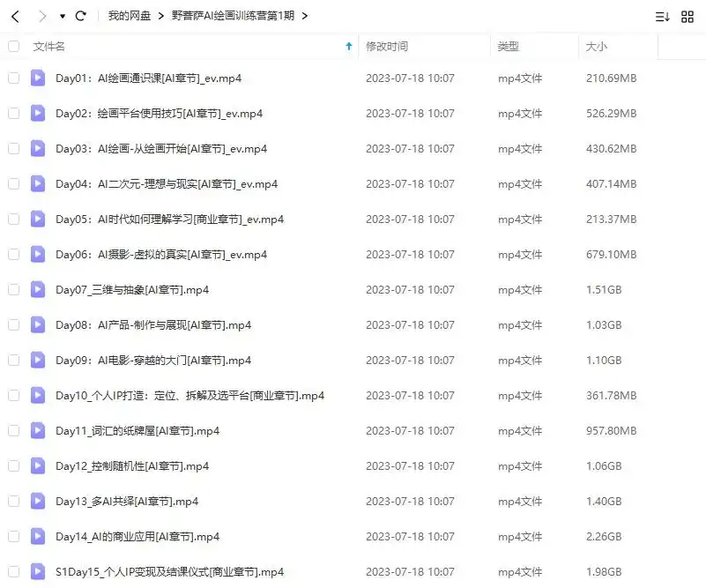The image size is (706, 588).
Task: Open the navigation history dropdown arrow
Action: (x=61, y=15)
